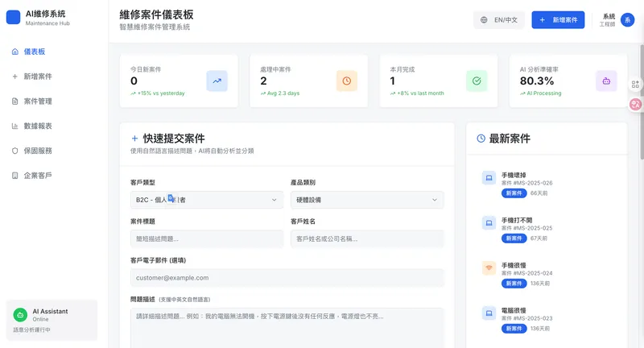Viewport: 644px width, 348px height.
Task: Click the clock icon in 處理中案件 card
Action: click(x=347, y=81)
